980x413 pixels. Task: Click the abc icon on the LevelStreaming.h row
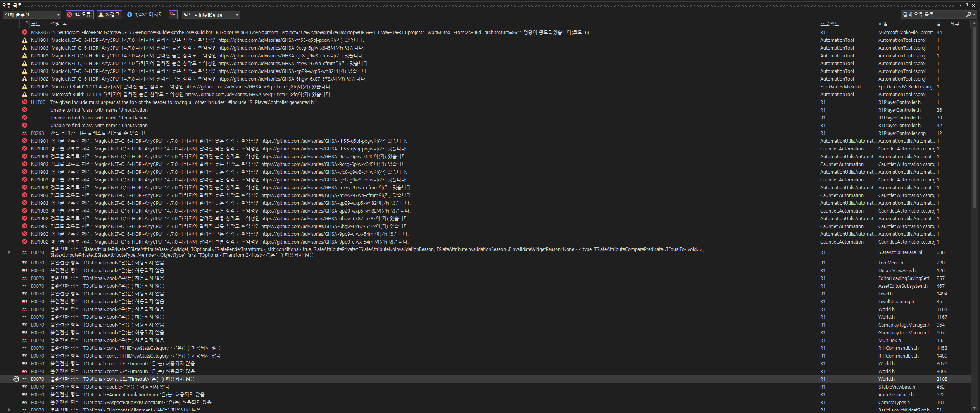24,301
